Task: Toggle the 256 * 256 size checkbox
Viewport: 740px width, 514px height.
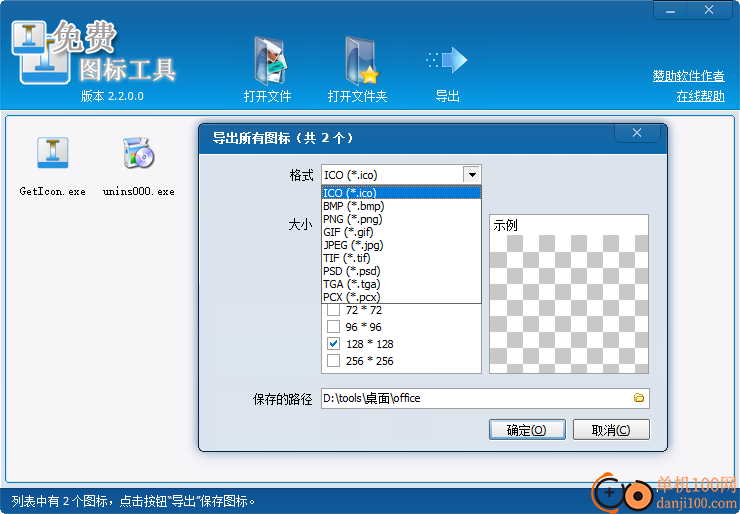Action: 333,361
